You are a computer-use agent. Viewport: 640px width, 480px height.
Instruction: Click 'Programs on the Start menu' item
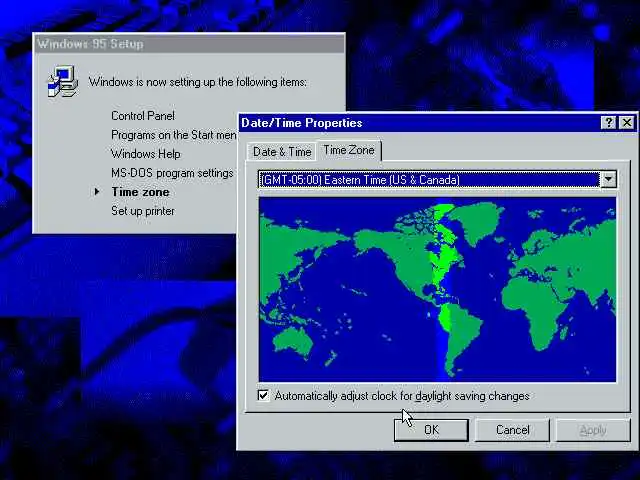(174, 135)
